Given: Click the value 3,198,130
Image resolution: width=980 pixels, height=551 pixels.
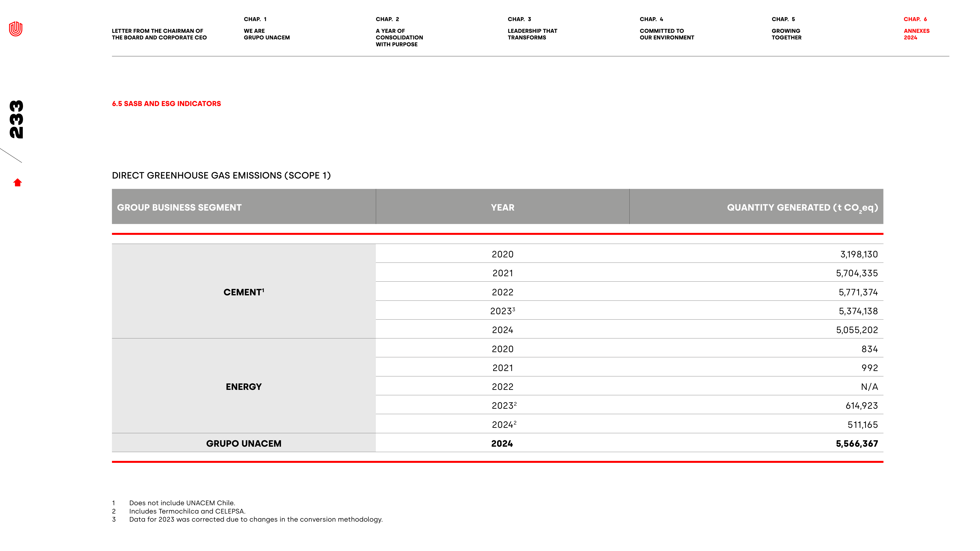Looking at the screenshot, I should [859, 254].
